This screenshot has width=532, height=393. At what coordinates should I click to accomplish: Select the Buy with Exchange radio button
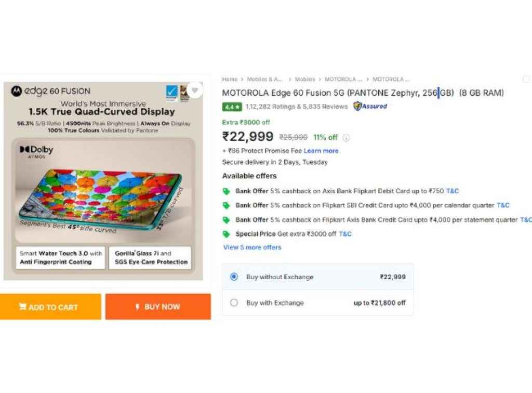(x=234, y=303)
